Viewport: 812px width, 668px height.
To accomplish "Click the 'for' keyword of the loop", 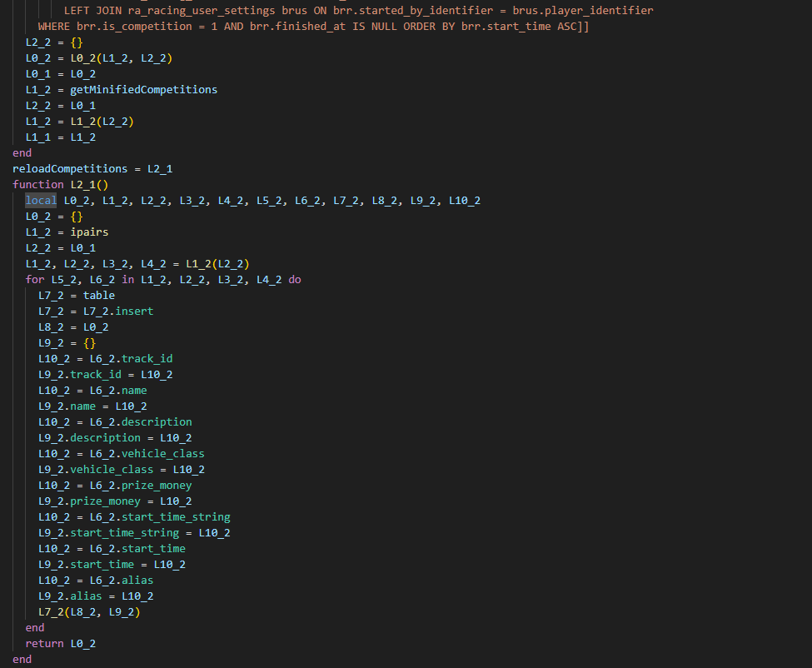I will coord(34,279).
